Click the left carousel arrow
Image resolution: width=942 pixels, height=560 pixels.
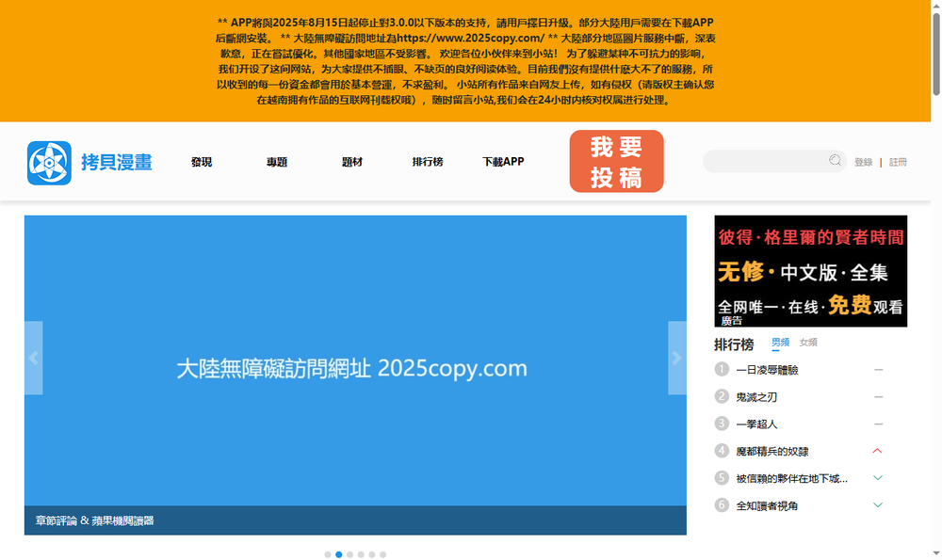pos(33,358)
